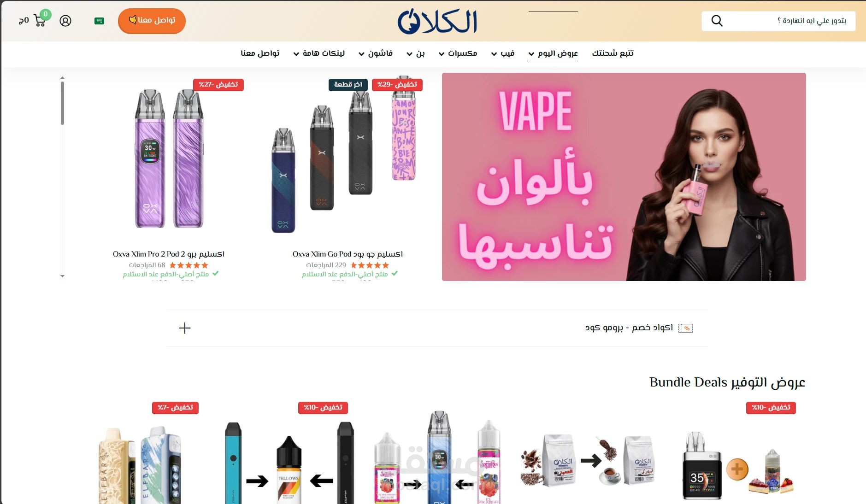Open Oxva Xlim Pro 2 purple pod thumbnail
Screen dimensions: 866x504
tap(169, 159)
